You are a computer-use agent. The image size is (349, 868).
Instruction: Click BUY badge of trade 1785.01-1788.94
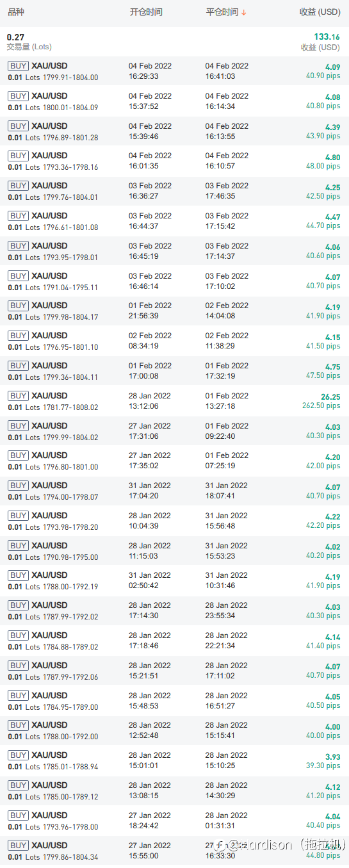pos(18,755)
